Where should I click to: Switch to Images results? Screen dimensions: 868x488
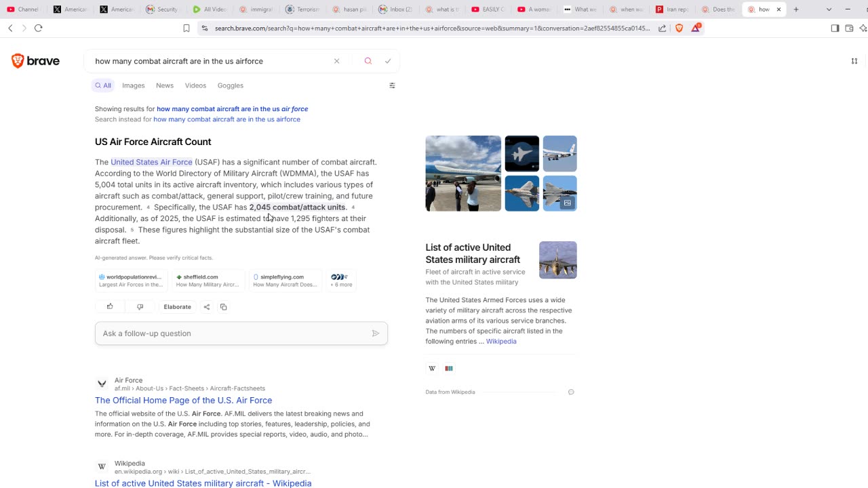pyautogui.click(x=134, y=85)
